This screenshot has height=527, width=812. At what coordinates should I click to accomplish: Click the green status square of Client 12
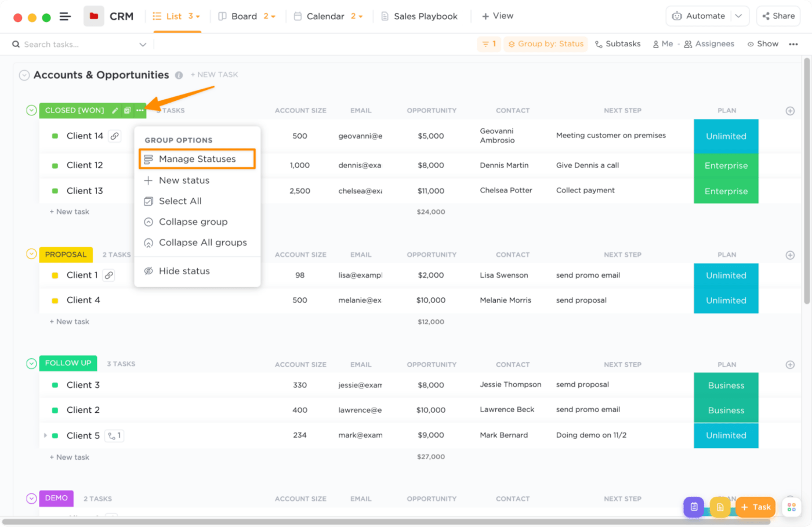pyautogui.click(x=55, y=166)
